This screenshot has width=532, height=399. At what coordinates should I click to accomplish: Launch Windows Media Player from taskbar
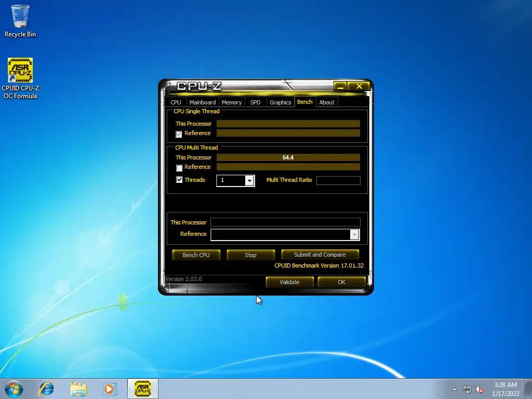110,389
